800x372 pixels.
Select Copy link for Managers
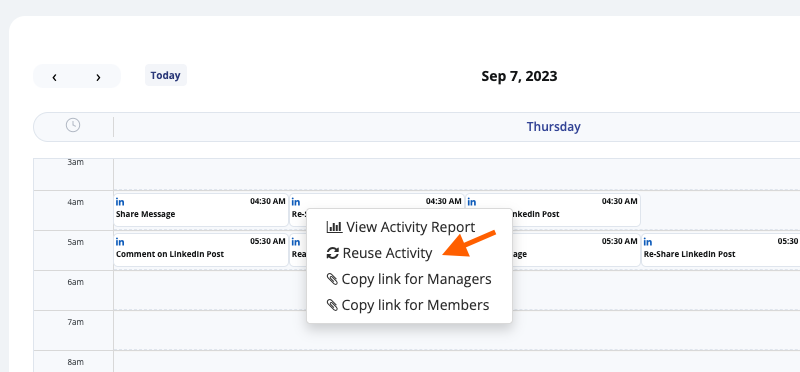(x=409, y=279)
